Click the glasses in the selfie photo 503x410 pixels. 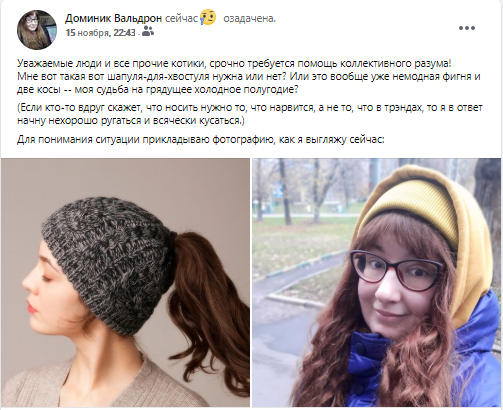pyautogui.click(x=397, y=270)
